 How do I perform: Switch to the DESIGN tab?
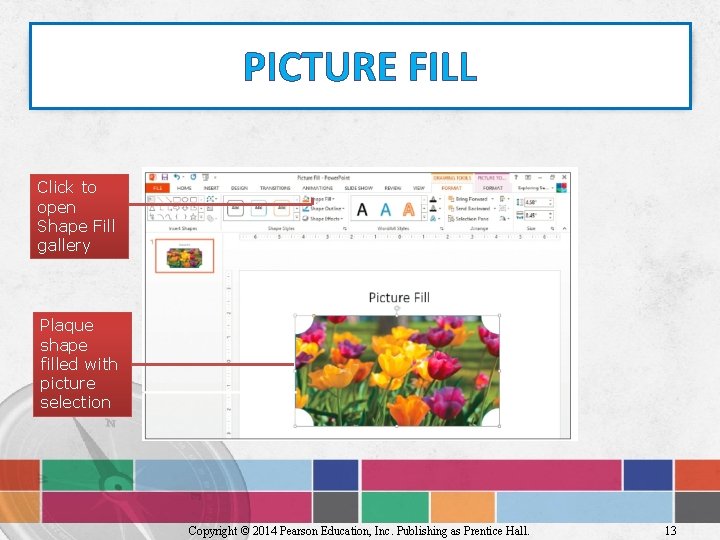click(239, 188)
